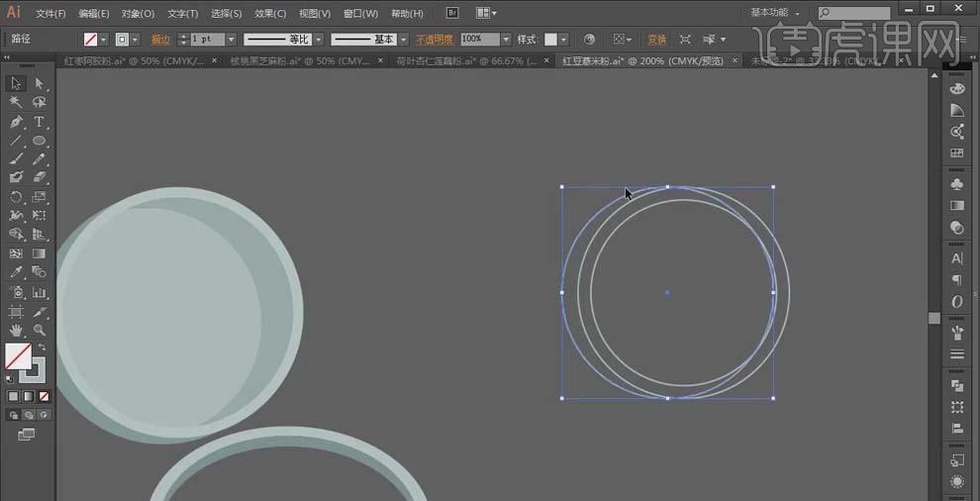Apply Gradient mode button
Screen dimensions: 980x501
[x=28, y=396]
